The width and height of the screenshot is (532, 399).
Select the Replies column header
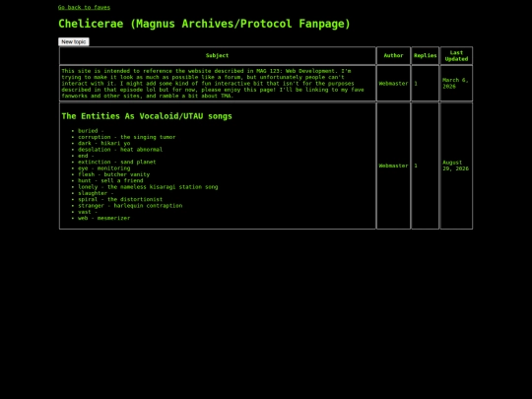pos(426,55)
